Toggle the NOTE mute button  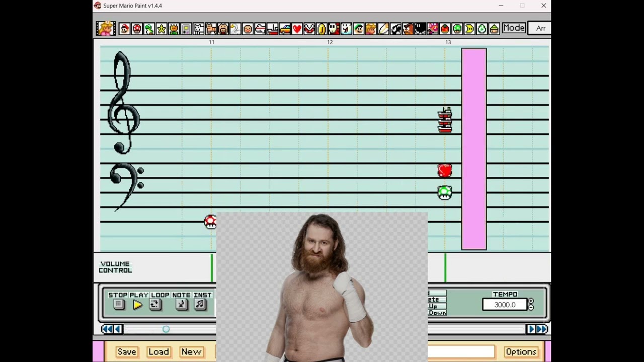pos(182,304)
